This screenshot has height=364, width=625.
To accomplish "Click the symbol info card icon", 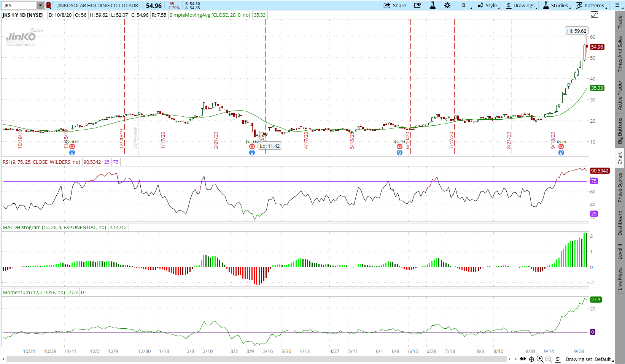I will (x=417, y=5).
